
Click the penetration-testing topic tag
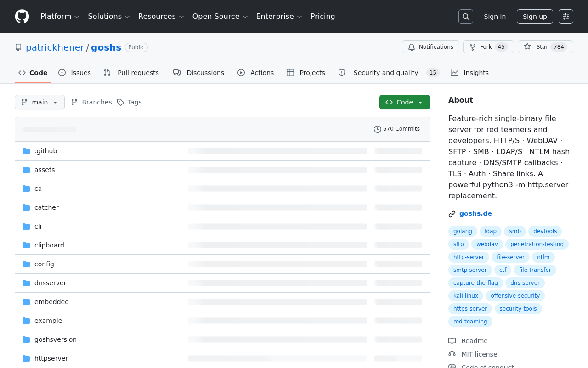click(537, 244)
